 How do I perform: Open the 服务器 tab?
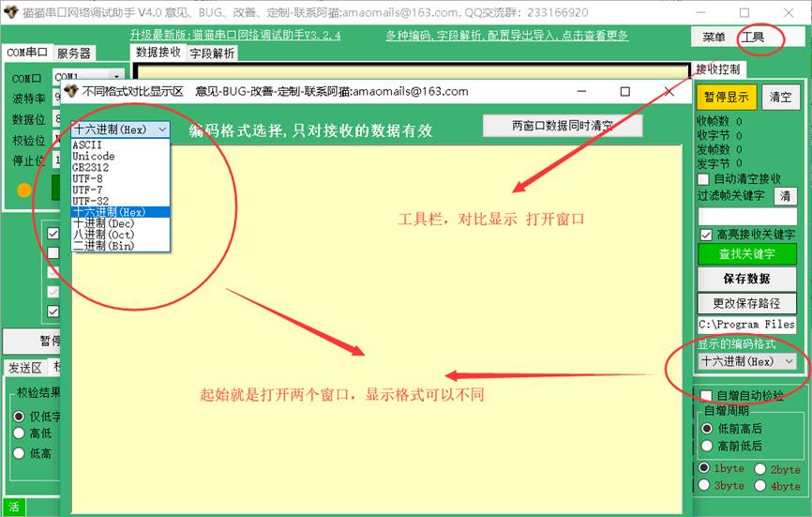click(74, 53)
